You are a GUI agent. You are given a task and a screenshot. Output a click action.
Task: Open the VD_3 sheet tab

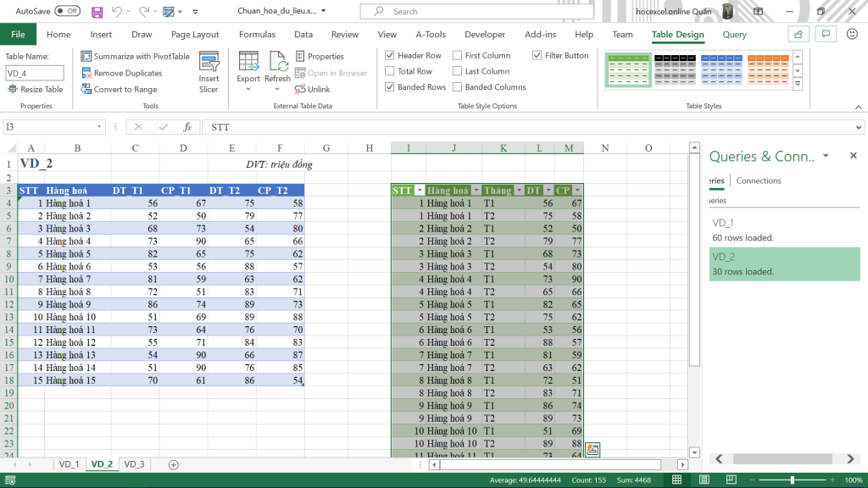[134, 464]
